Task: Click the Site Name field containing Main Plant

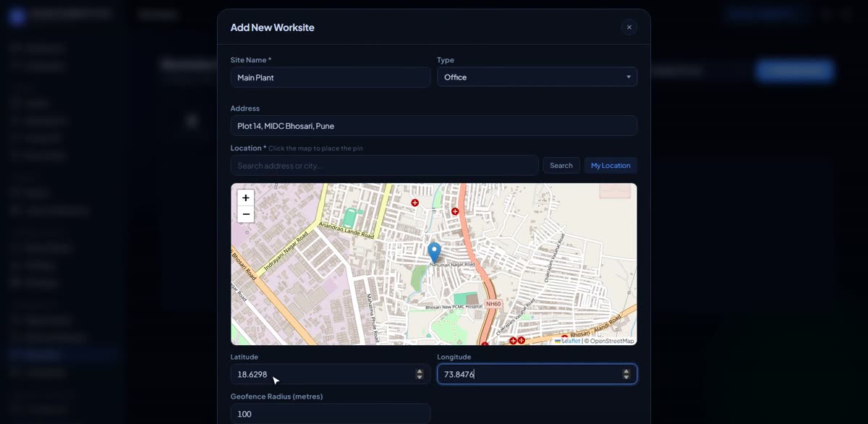Action: [x=331, y=77]
